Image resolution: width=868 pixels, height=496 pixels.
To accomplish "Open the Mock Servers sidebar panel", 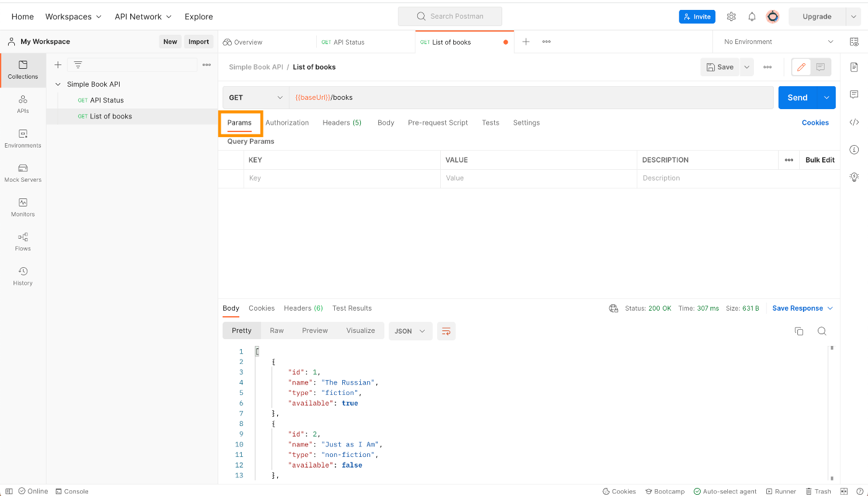I will 23,173.
